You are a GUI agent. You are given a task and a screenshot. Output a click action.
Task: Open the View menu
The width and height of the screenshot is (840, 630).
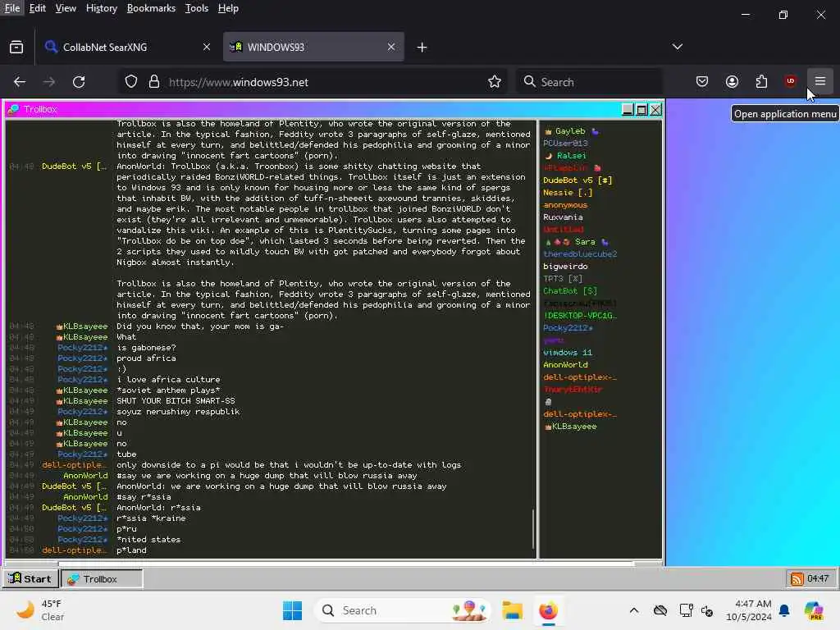(66, 8)
